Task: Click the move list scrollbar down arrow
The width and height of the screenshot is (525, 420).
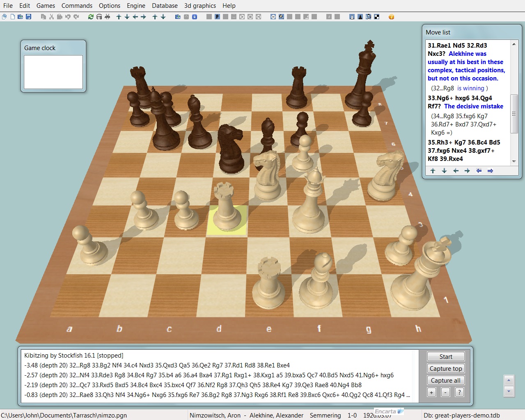Action: [514, 162]
